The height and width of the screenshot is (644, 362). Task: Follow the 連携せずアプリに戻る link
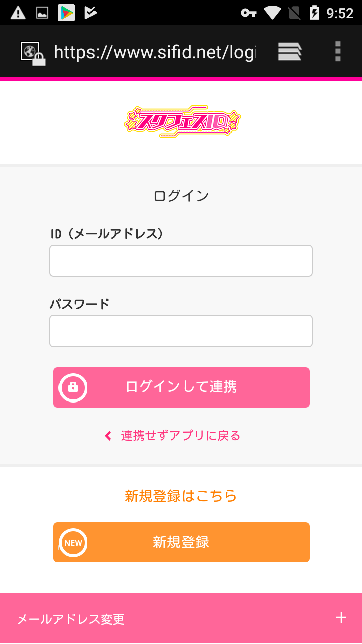tap(180, 436)
